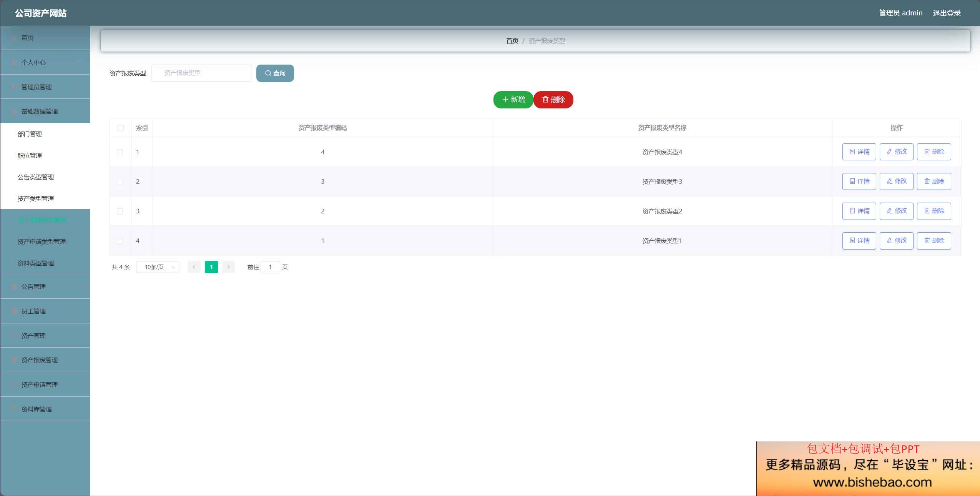The width and height of the screenshot is (980, 496).
Task: Expand the 资产申请管理 sidebar menu
Action: tap(45, 384)
